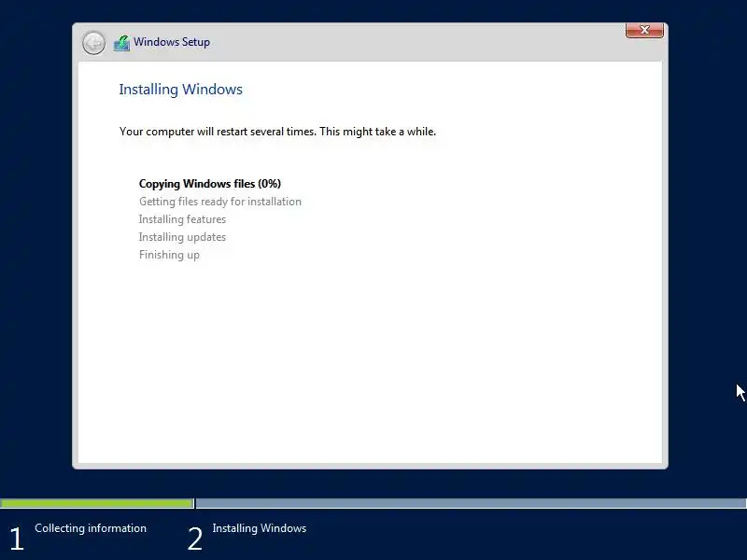Click the gray Installing Windows progress bar
Screen dimensions: 747x560
472,503
